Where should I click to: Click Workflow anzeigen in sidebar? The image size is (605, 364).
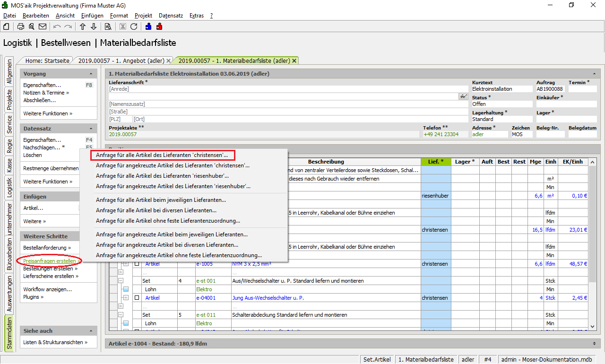click(47, 289)
